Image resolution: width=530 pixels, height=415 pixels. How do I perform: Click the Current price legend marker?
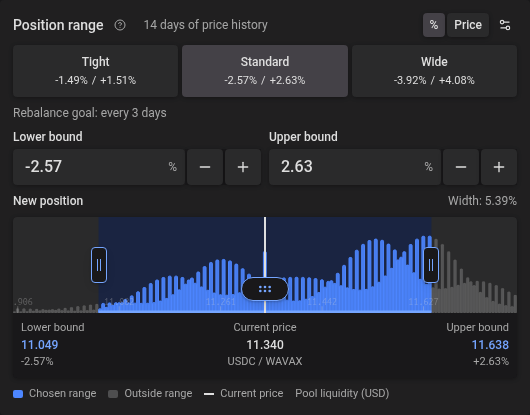(209, 394)
